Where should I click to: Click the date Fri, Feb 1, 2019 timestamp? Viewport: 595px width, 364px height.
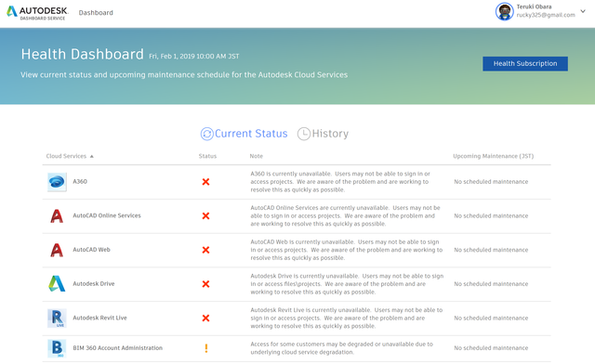(x=194, y=56)
